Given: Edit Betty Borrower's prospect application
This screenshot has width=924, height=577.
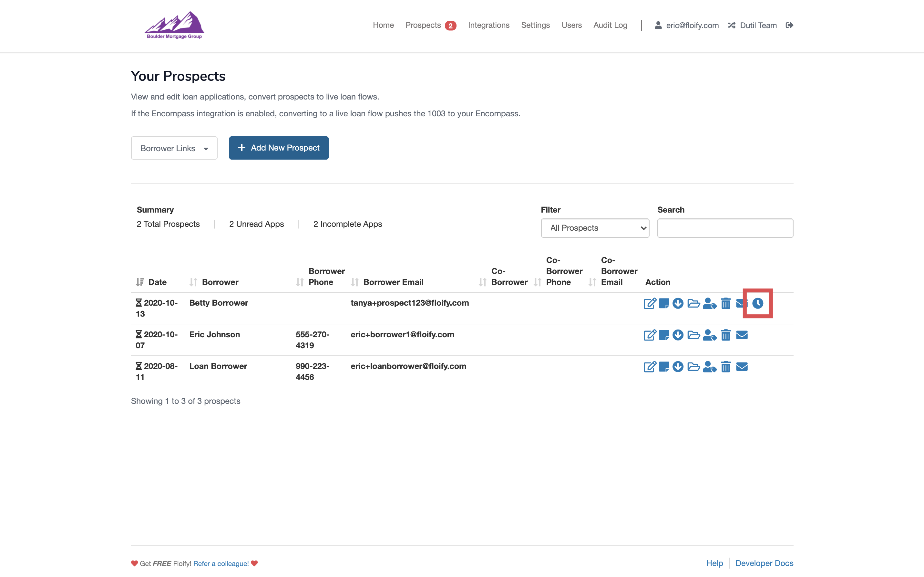Looking at the screenshot, I should click(650, 303).
